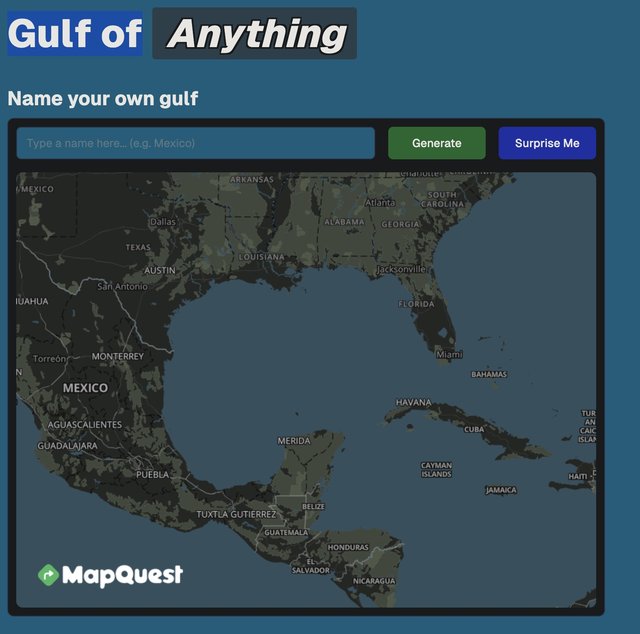The image size is (640, 634).
Task: Click the Generate button
Action: pyautogui.click(x=436, y=143)
